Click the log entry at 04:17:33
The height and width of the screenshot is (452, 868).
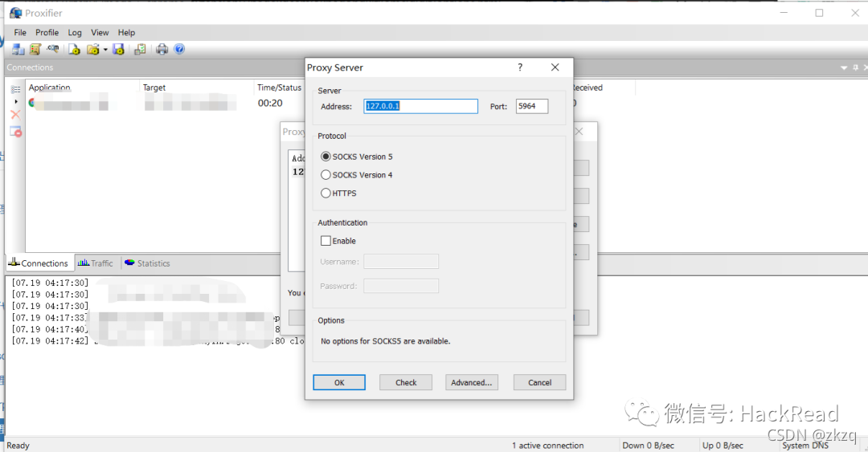[x=147, y=318]
